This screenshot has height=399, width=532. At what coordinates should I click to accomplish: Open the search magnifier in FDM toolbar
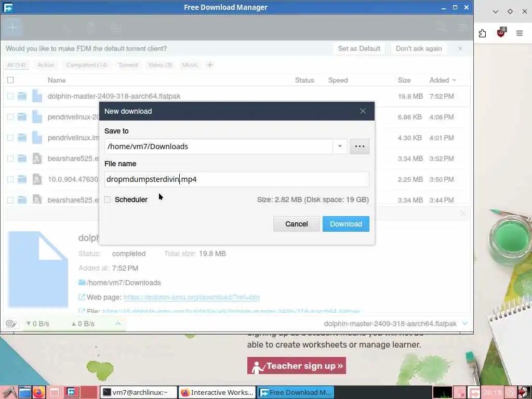[x=441, y=27]
